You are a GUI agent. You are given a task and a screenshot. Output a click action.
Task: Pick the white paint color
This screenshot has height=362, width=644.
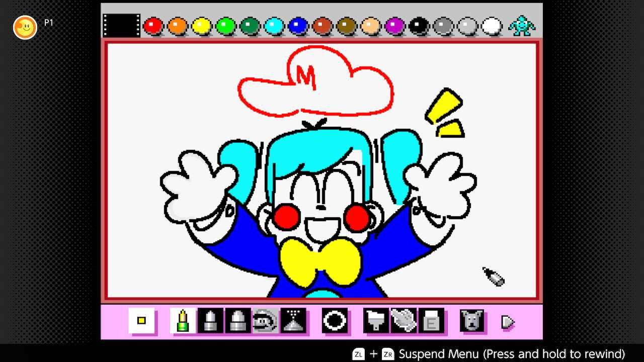[x=492, y=26]
